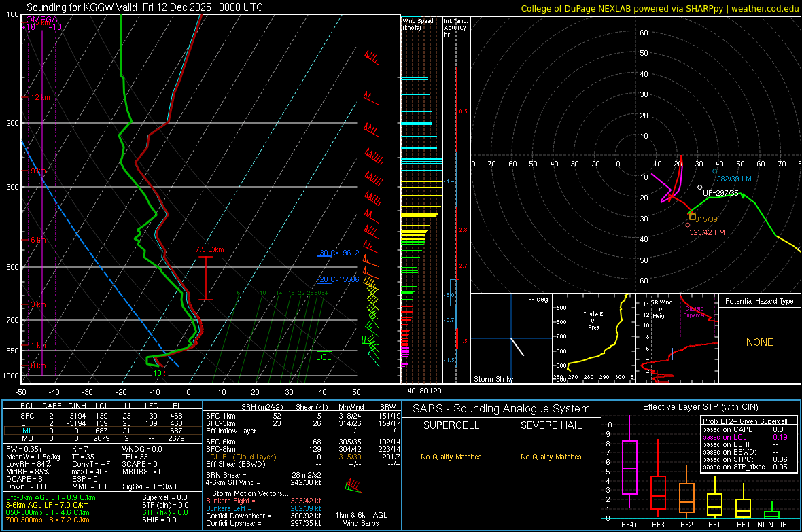Click the green LCL label on skew-T
802x532 pixels.
(x=324, y=357)
